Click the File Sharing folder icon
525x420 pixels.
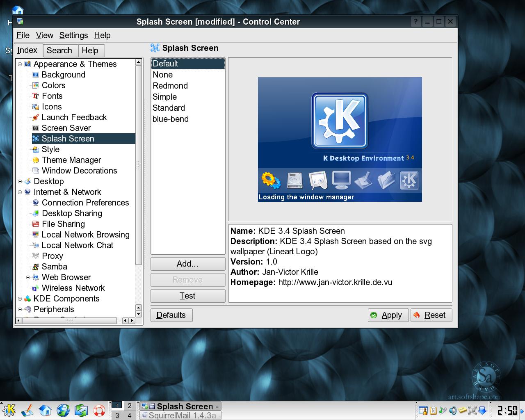tap(36, 224)
